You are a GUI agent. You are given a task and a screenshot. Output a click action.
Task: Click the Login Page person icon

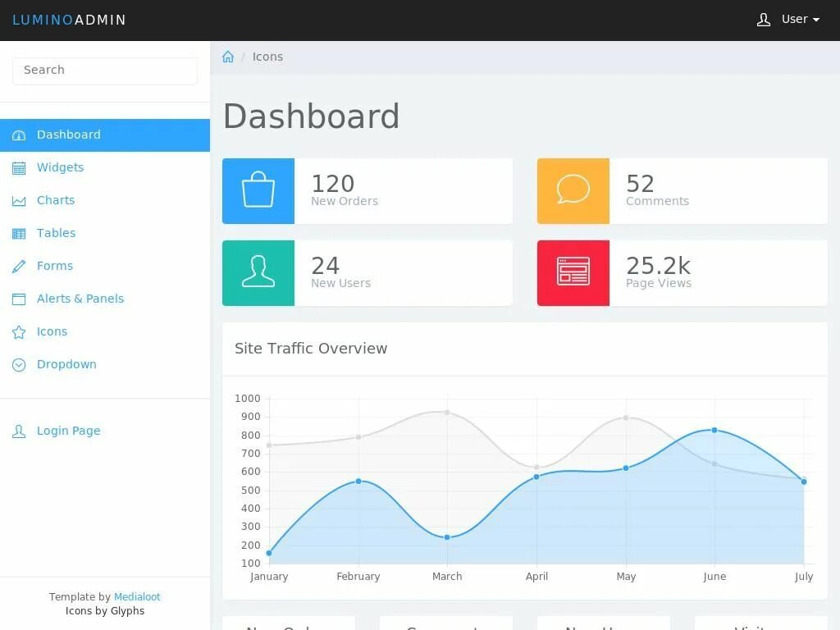19,431
